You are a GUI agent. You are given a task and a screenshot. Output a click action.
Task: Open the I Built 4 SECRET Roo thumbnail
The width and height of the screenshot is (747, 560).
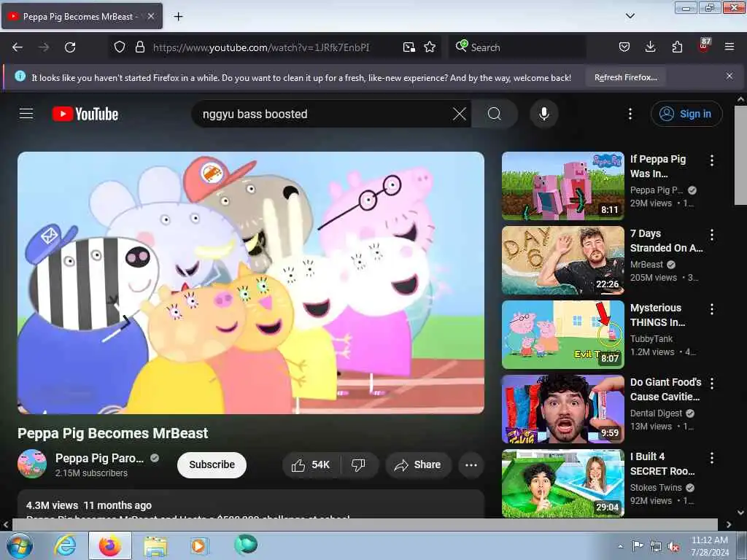tap(562, 483)
